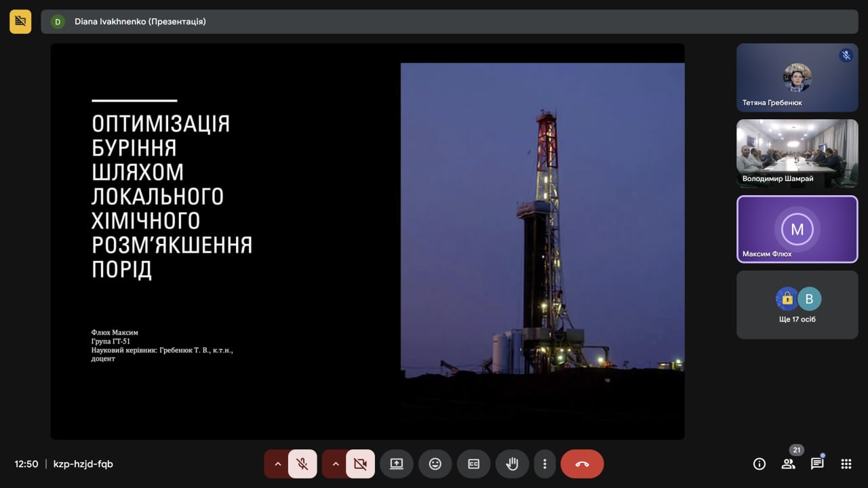Open the emoji reactions button
Viewport: 868px width, 488px height.
click(435, 464)
